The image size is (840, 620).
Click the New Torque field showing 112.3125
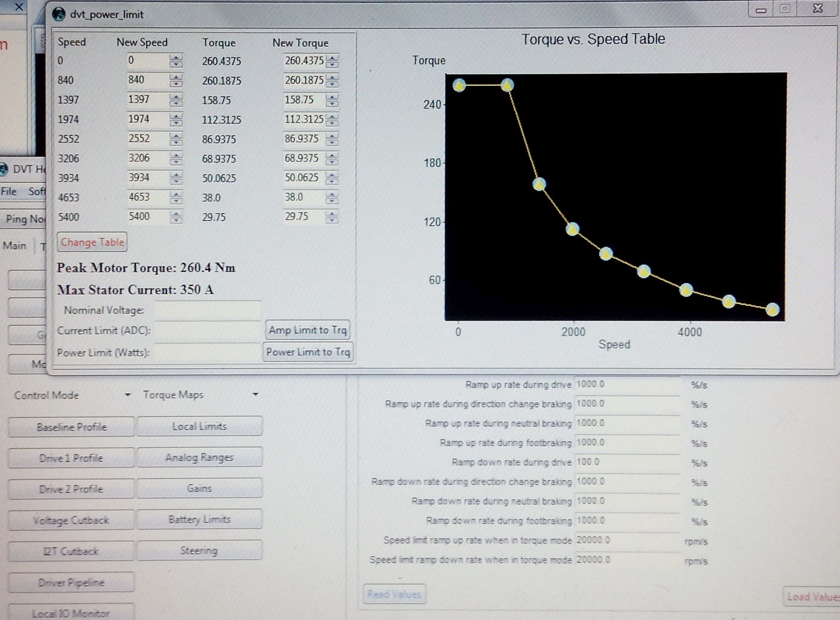304,120
